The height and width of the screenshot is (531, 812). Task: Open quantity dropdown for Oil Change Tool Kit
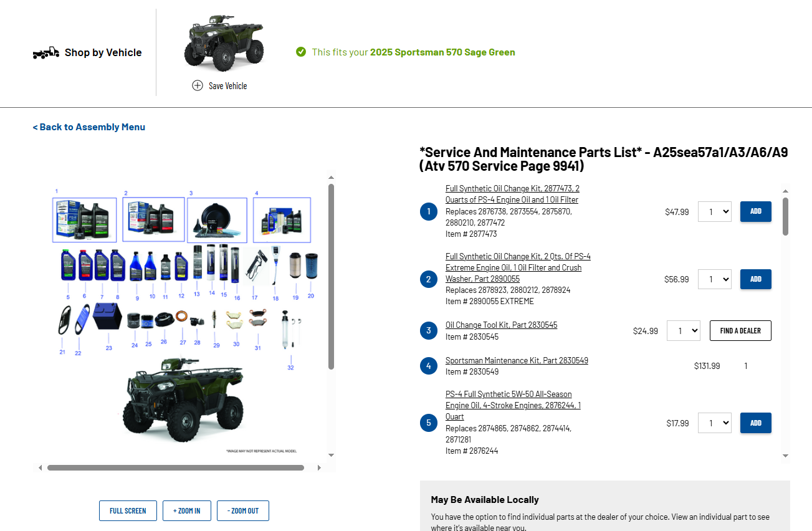tap(683, 330)
